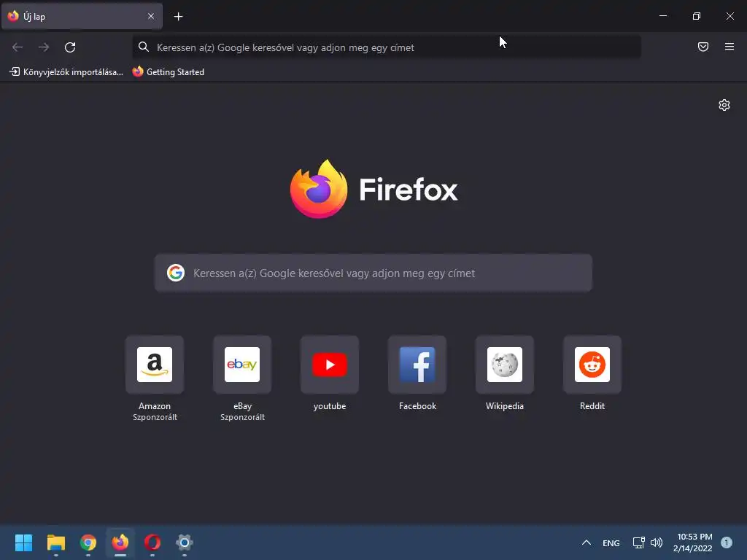The height and width of the screenshot is (560, 747).
Task: Open the Pocket save icon in toolbar
Action: click(703, 47)
